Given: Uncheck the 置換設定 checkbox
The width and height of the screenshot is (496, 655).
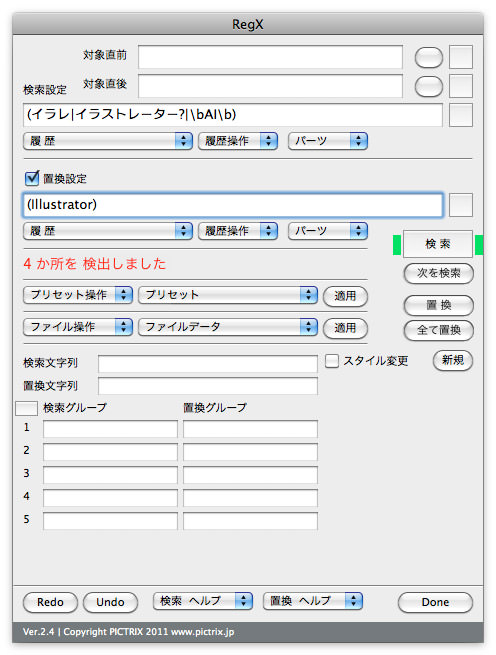Looking at the screenshot, I should pyautogui.click(x=32, y=178).
